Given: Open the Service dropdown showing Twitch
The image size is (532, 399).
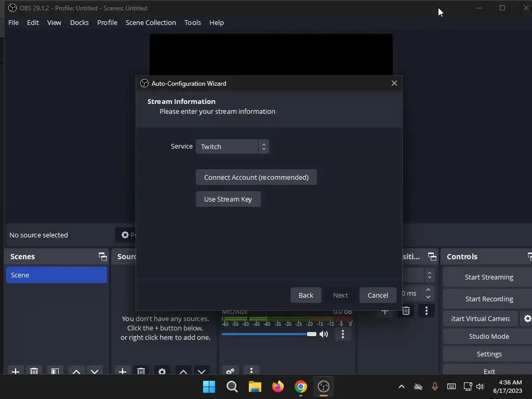Looking at the screenshot, I should click(x=232, y=147).
